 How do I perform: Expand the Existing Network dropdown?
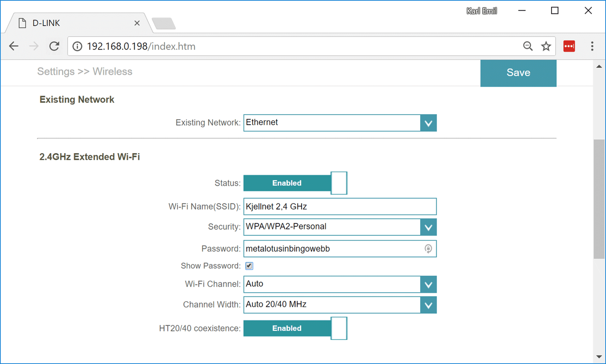pyautogui.click(x=428, y=123)
